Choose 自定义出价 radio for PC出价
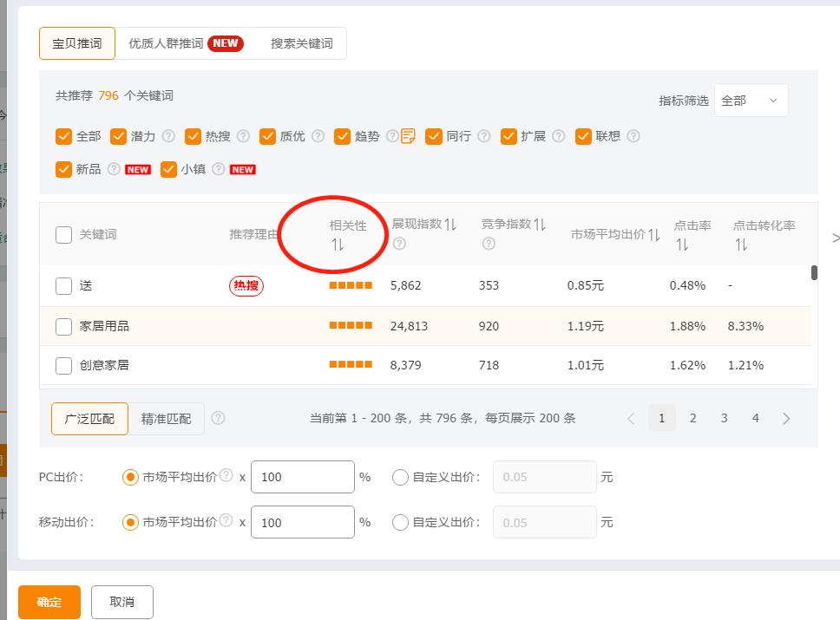 point(400,476)
